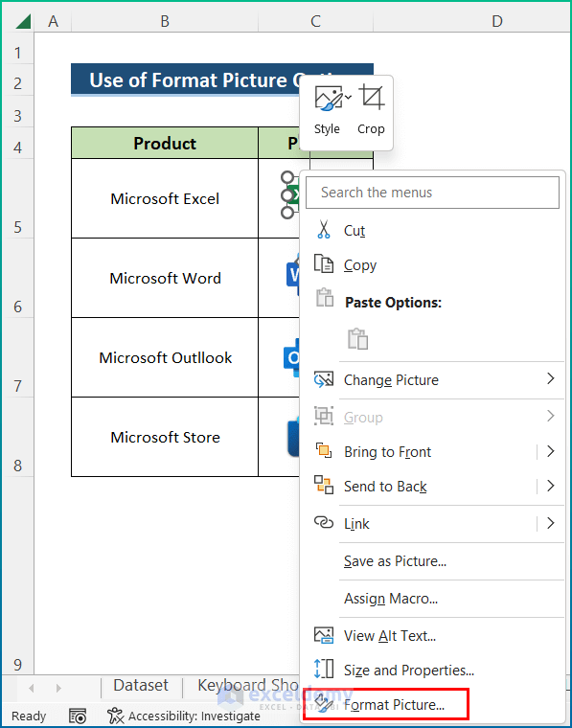This screenshot has width=572, height=728.
Task: Click the Size and Properties icon
Action: (x=324, y=669)
